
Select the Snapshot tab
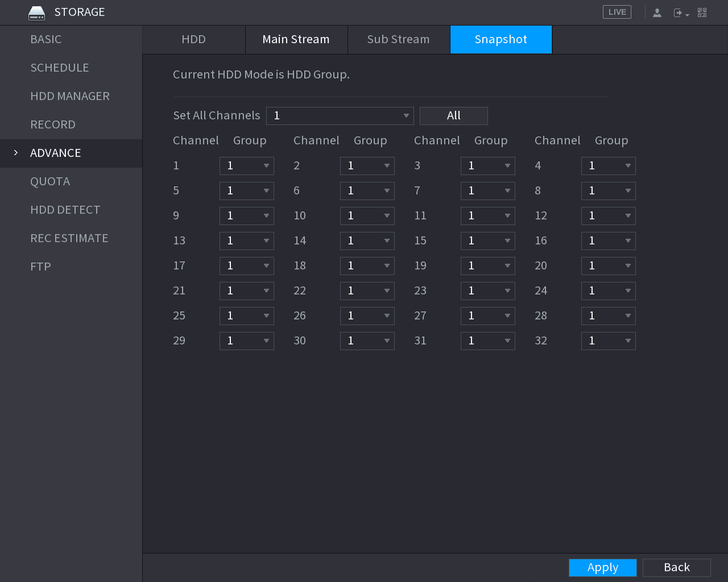pyautogui.click(x=501, y=39)
